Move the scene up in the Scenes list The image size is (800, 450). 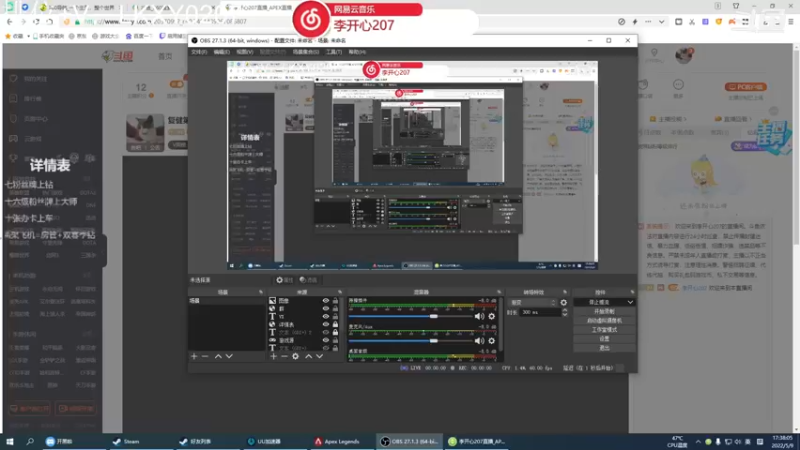[218, 356]
